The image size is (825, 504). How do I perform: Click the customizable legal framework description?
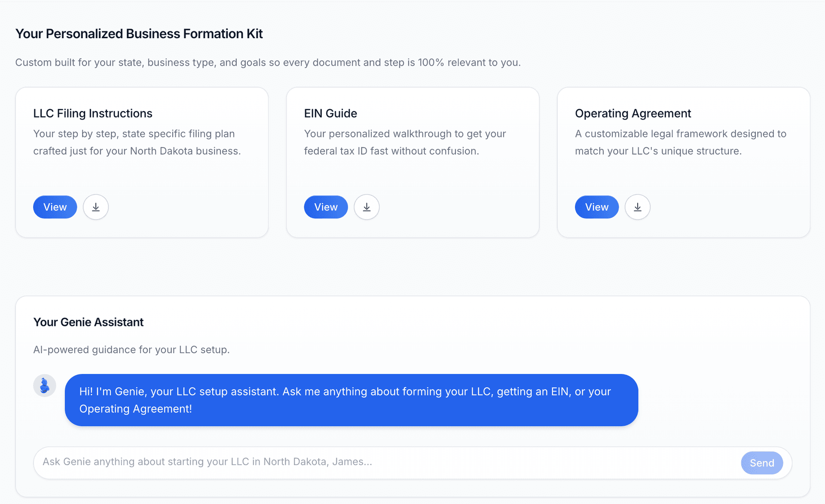click(x=680, y=142)
